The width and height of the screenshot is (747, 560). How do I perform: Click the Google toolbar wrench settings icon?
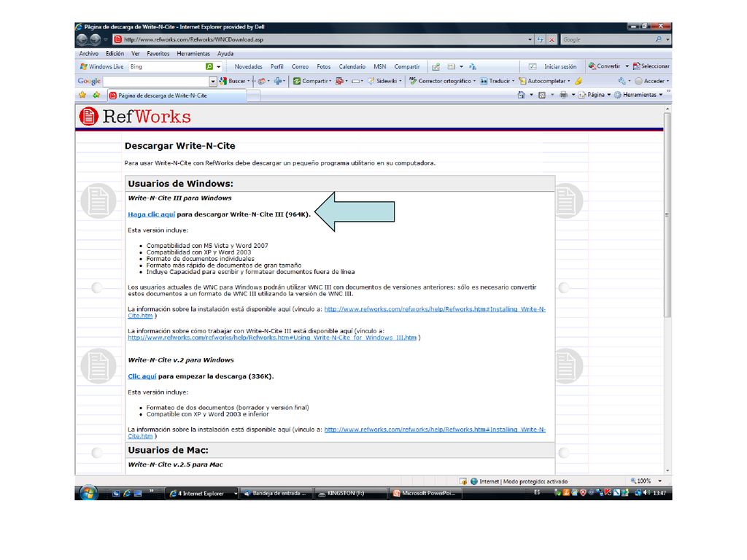[622, 81]
